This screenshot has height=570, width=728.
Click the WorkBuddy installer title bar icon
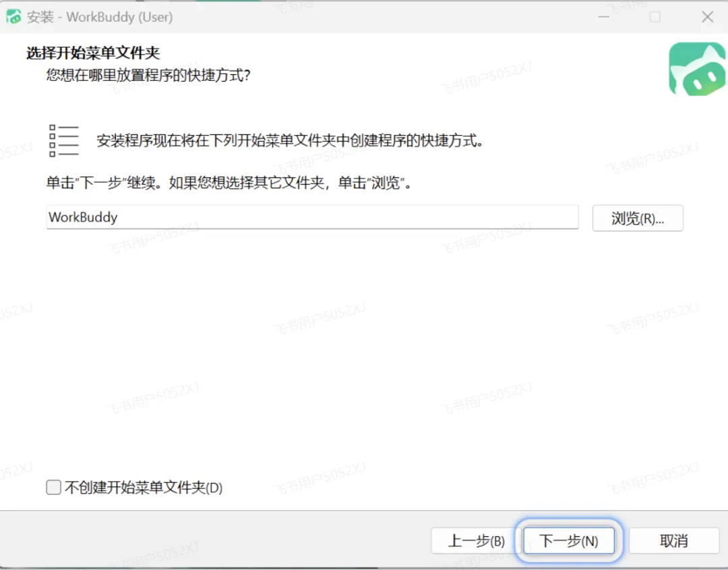click(13, 17)
